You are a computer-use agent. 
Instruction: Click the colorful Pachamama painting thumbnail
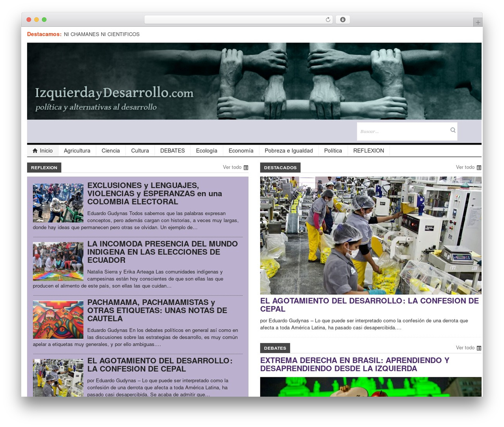(x=58, y=320)
